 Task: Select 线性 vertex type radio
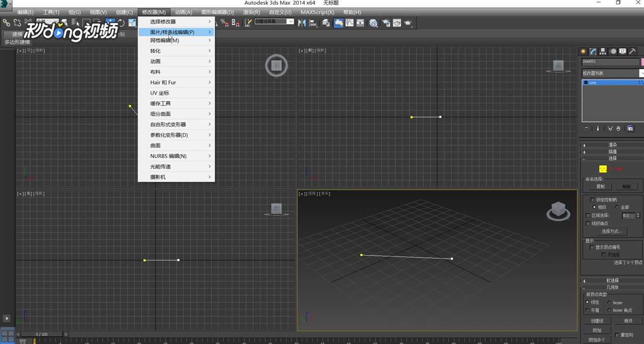point(588,302)
